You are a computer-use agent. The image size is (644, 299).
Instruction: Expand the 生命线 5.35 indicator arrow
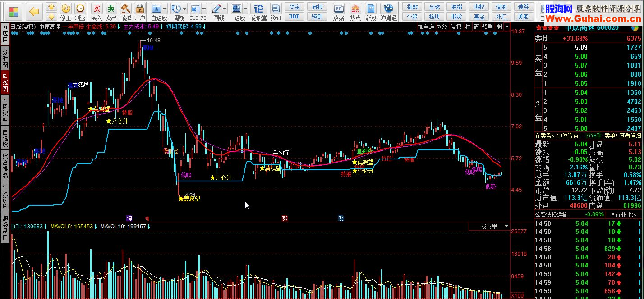click(120, 27)
